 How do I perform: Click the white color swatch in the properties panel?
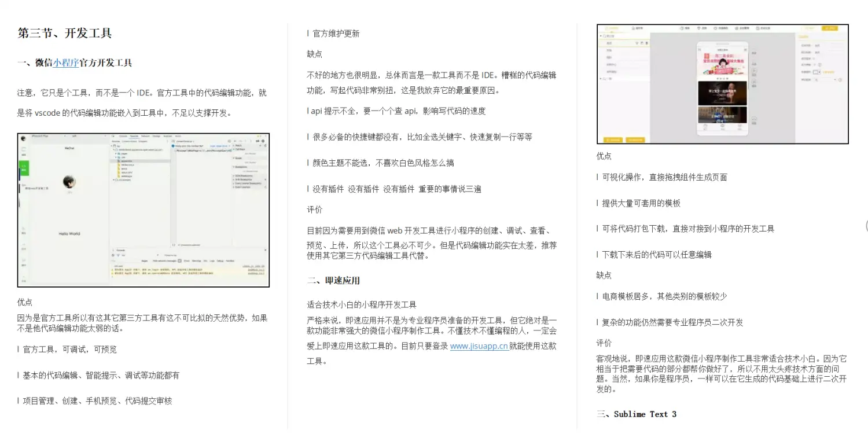tap(815, 72)
